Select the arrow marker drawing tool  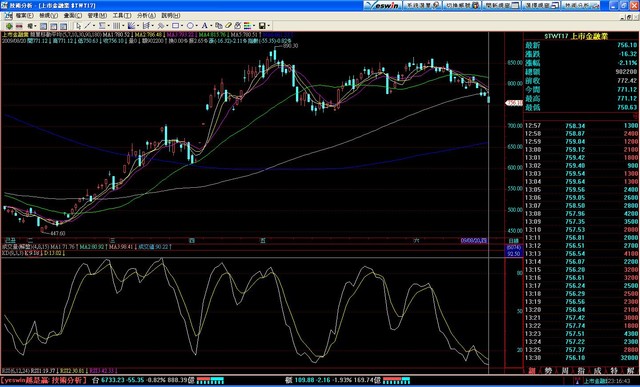[x=161, y=26]
